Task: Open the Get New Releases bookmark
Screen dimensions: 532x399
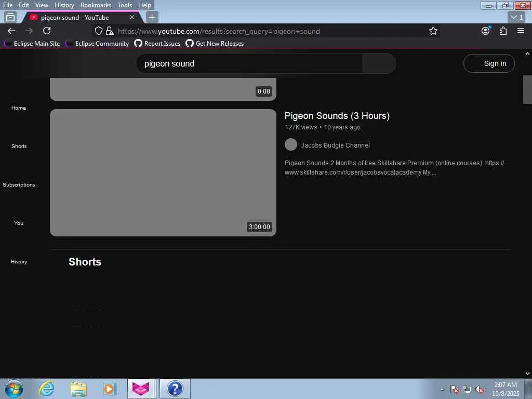Action: (215, 44)
